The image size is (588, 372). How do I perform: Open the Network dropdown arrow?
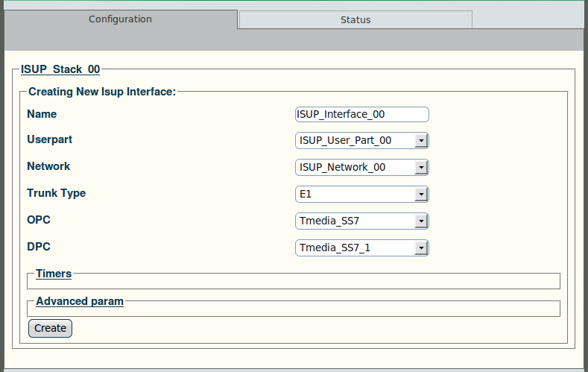(x=421, y=167)
